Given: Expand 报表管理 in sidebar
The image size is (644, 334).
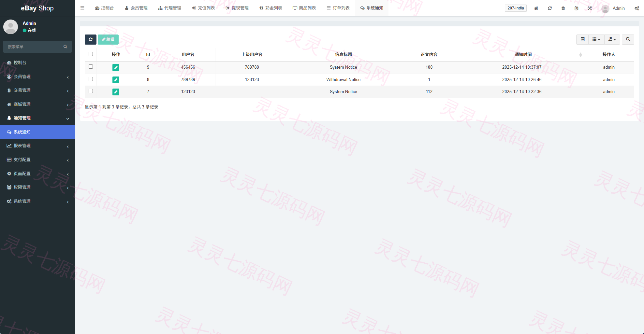Looking at the screenshot, I should 37,146.
